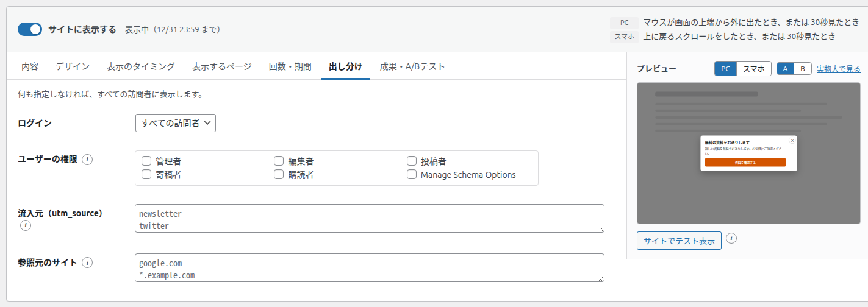Click the 表示中 (12/31 23:59 まで) status text
This screenshot has height=307, width=868.
point(173,29)
